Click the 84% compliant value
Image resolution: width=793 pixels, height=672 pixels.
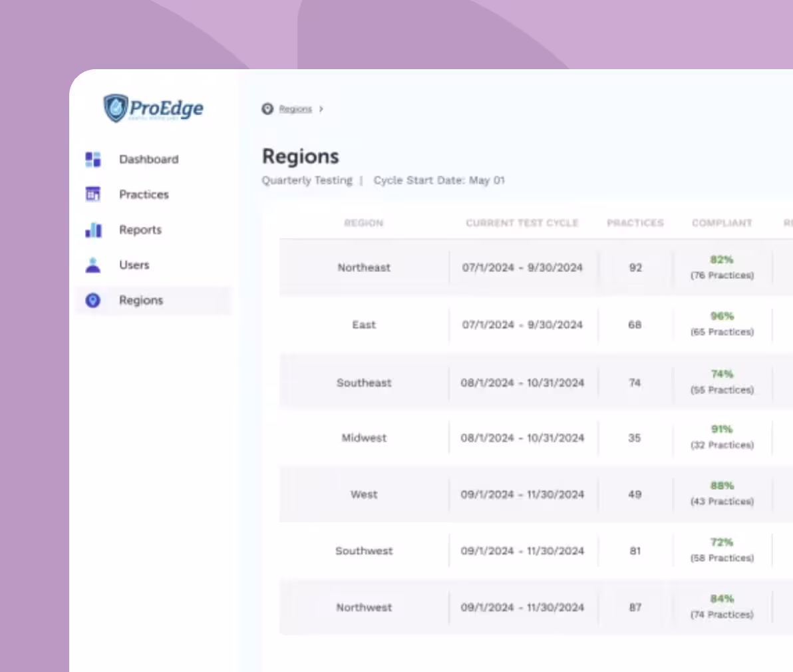[722, 599]
